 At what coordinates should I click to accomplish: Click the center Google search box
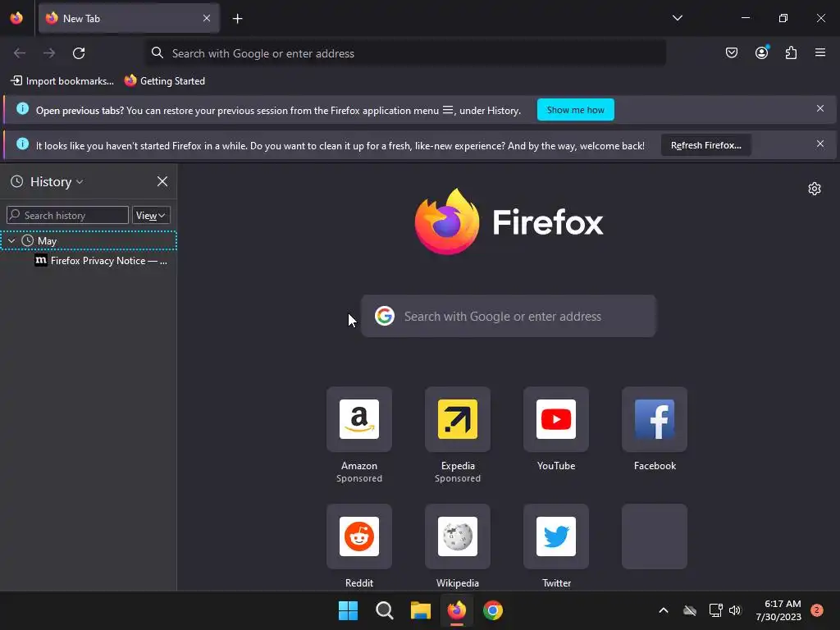[509, 316]
